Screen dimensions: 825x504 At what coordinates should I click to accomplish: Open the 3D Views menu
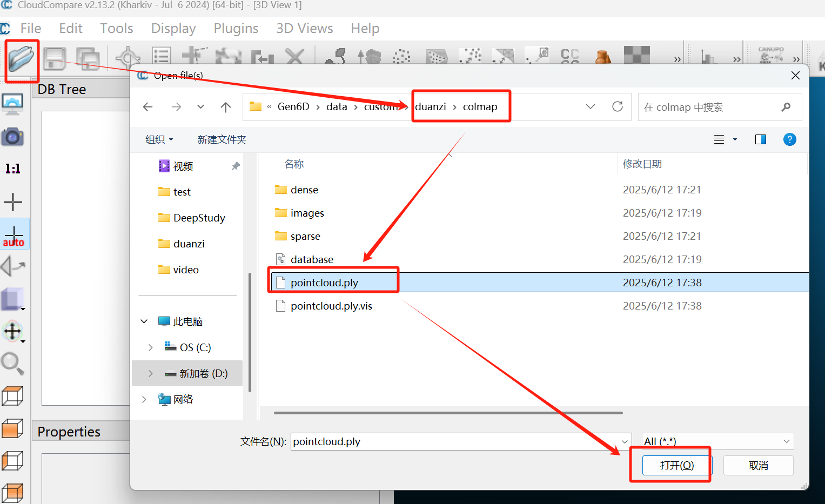click(x=305, y=28)
